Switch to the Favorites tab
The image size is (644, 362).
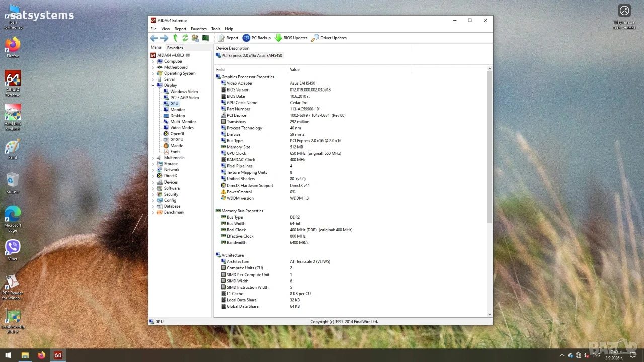[175, 48]
